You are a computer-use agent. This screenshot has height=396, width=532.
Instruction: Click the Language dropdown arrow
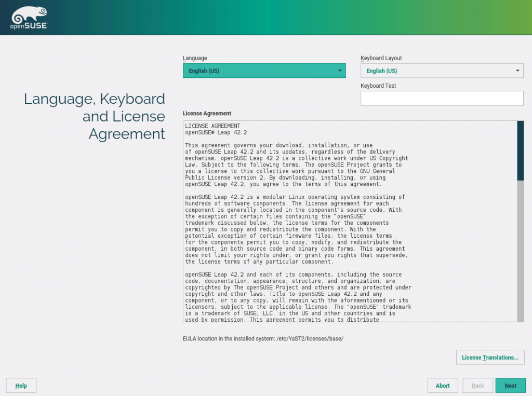pyautogui.click(x=340, y=70)
